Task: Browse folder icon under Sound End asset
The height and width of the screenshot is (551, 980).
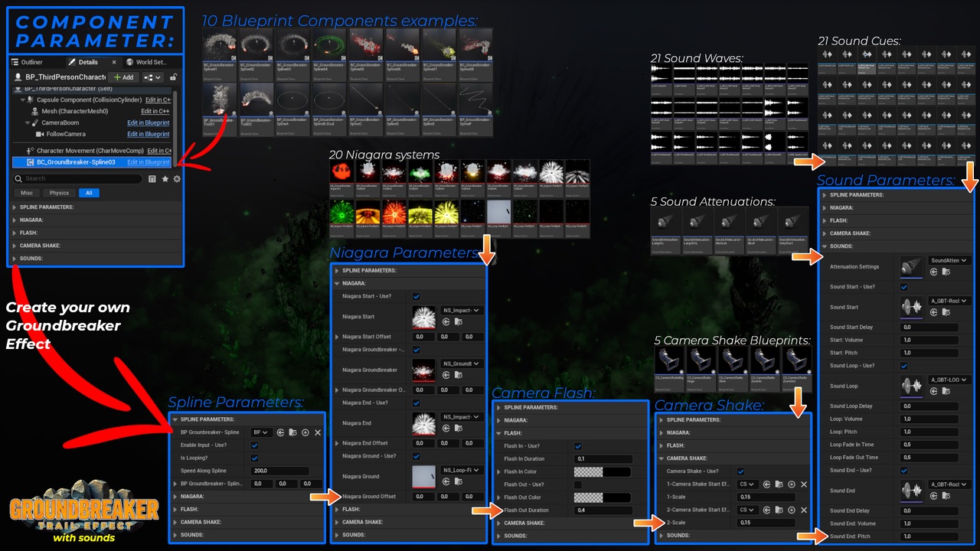Action: (x=946, y=496)
